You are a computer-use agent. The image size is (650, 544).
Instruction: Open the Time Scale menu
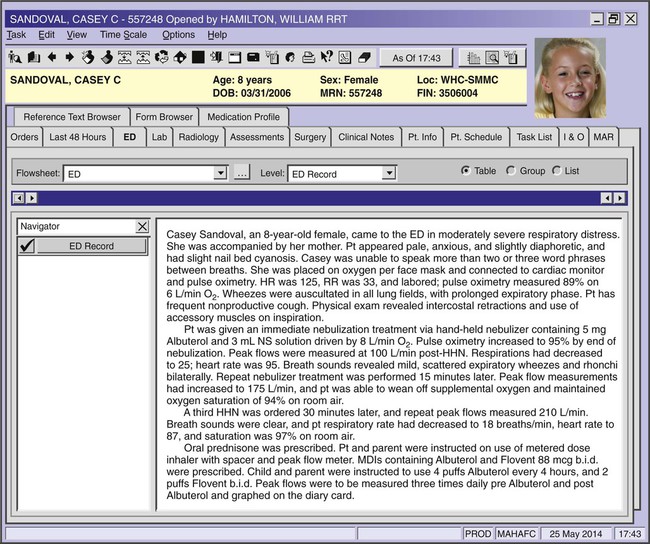click(124, 35)
